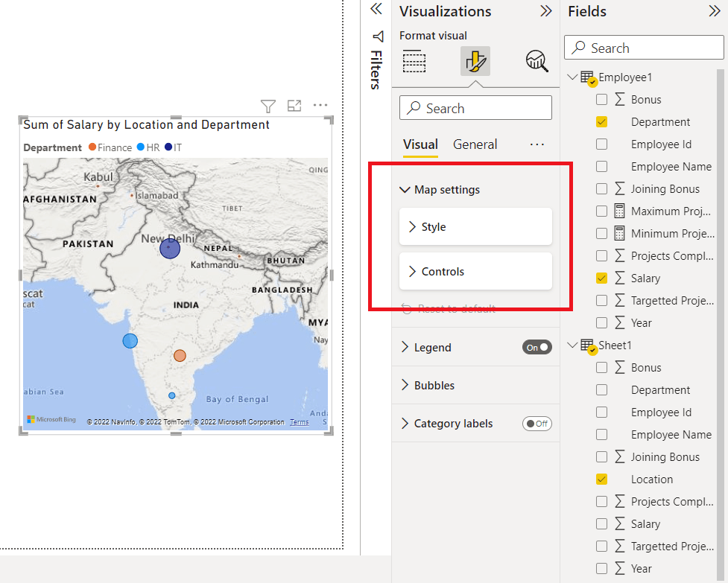The width and height of the screenshot is (728, 583).
Task: Click sigma icon next to Employee1 Salary
Action: [x=619, y=278]
